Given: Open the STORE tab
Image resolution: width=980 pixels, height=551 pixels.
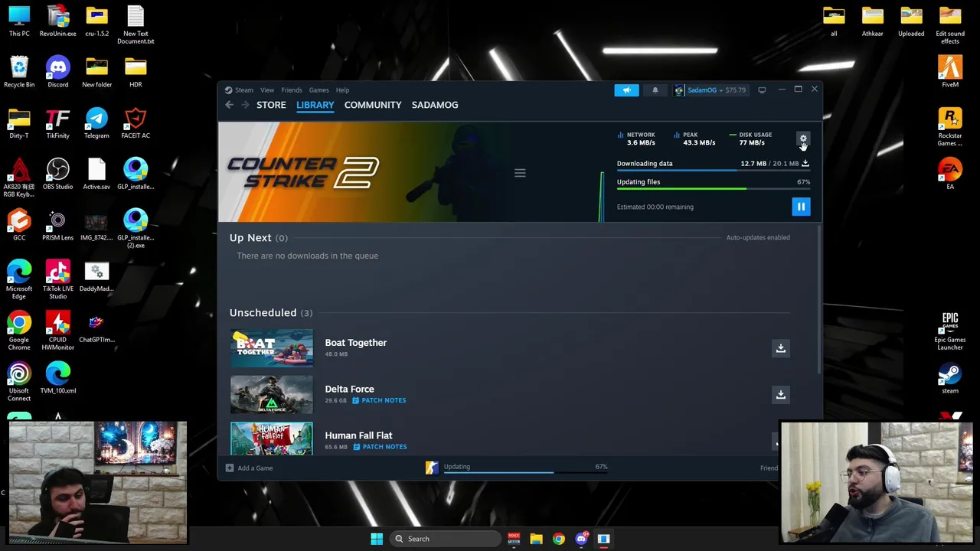Looking at the screenshot, I should coord(271,105).
